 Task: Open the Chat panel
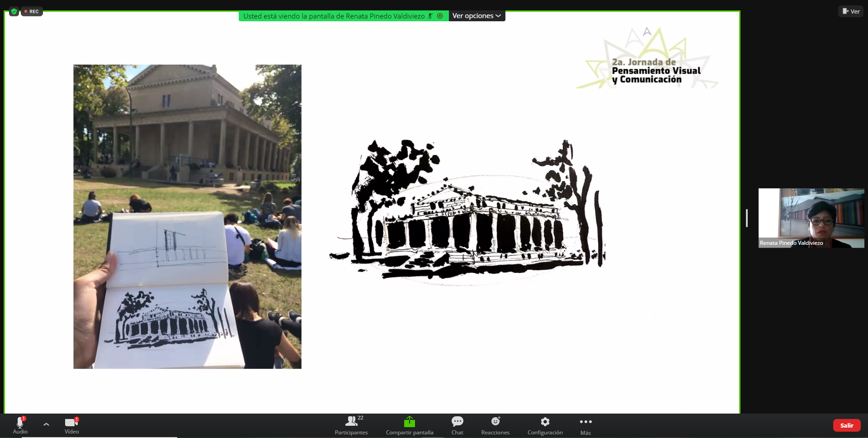pos(457,425)
